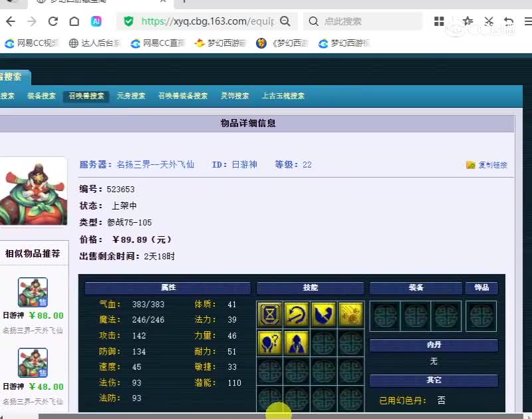Select the hooded figure skill icon
Image resolution: width=532 pixels, height=419 pixels.
[297, 343]
